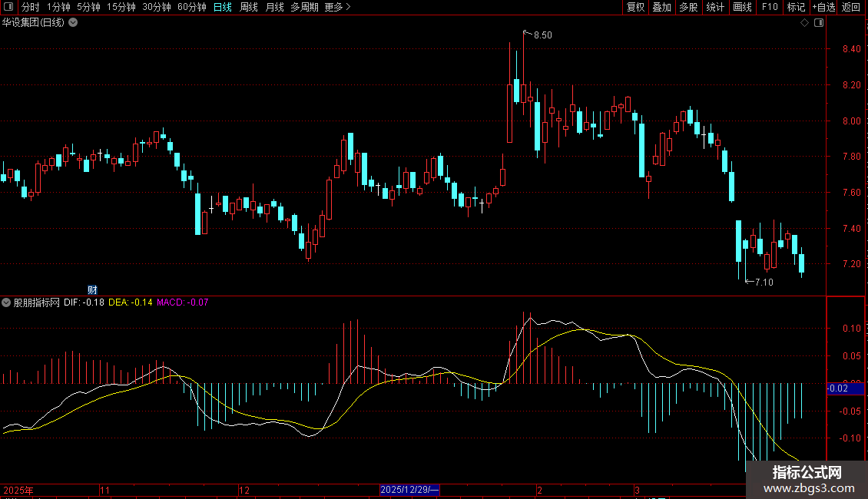Image resolution: width=868 pixels, height=499 pixels.
Task: Click the 8.40 price axis label
Action: click(851, 49)
